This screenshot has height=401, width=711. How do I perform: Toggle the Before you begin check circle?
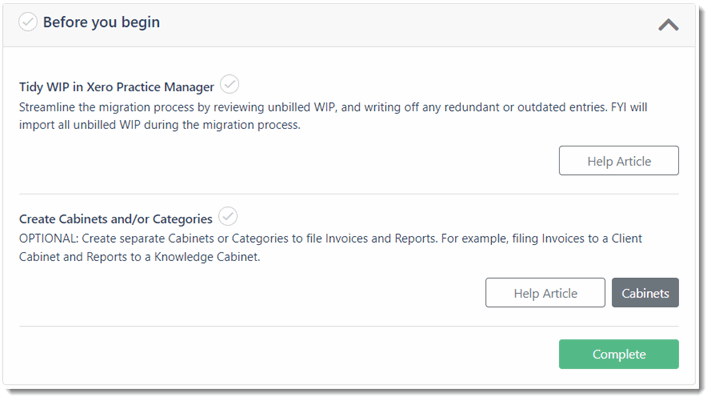tap(28, 22)
